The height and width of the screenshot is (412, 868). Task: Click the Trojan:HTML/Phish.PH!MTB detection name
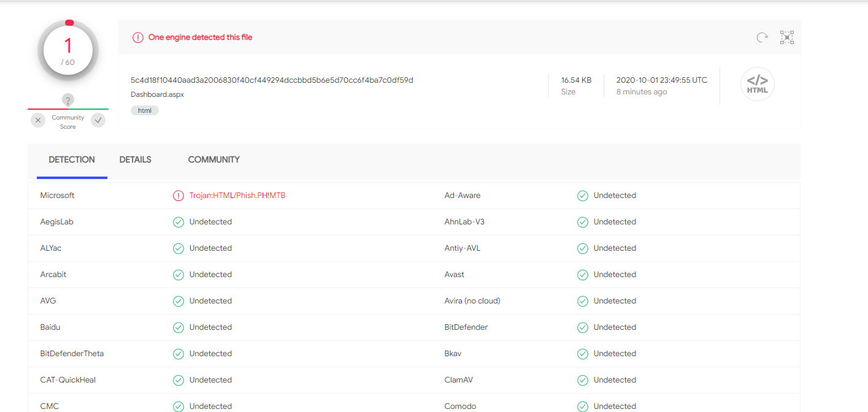pos(237,196)
